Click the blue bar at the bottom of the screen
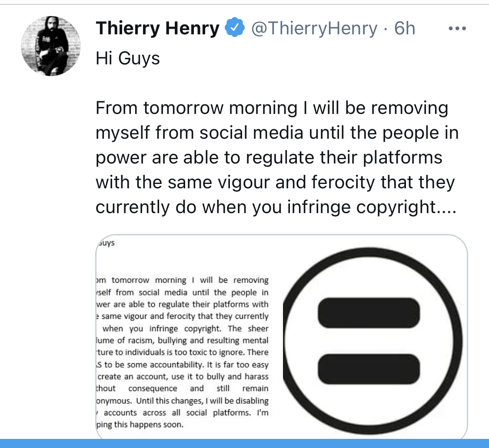 [x=244, y=444]
